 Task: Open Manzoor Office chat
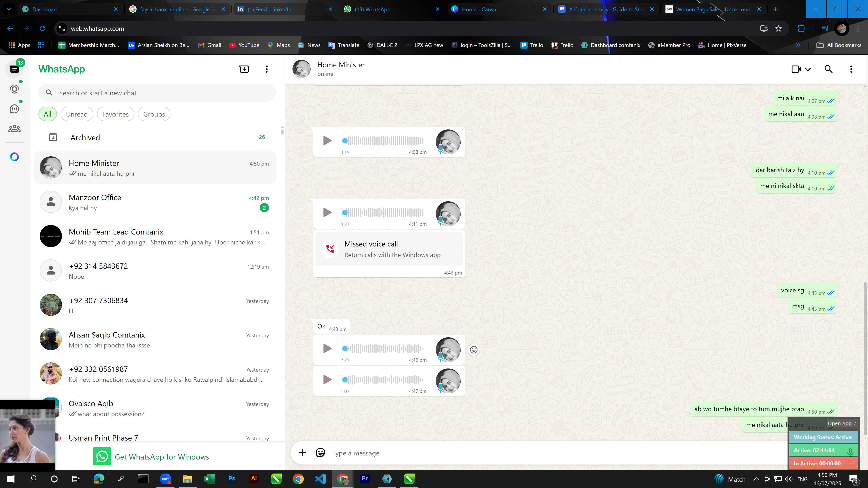(155, 202)
